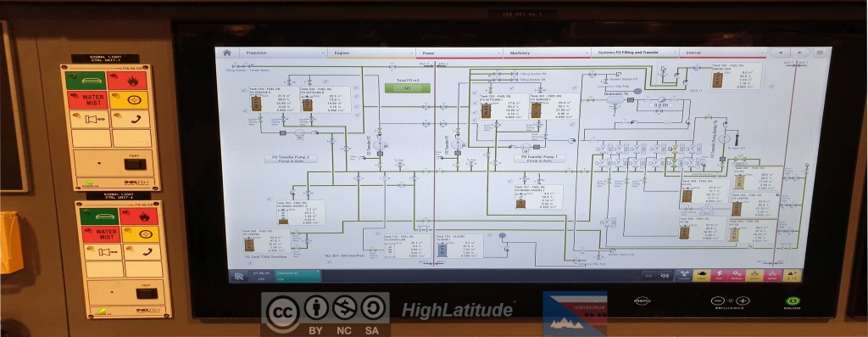This screenshot has width=868, height=337.
Task: Open the yellow Engines shortcut icon
Action: pyautogui.click(x=701, y=276)
